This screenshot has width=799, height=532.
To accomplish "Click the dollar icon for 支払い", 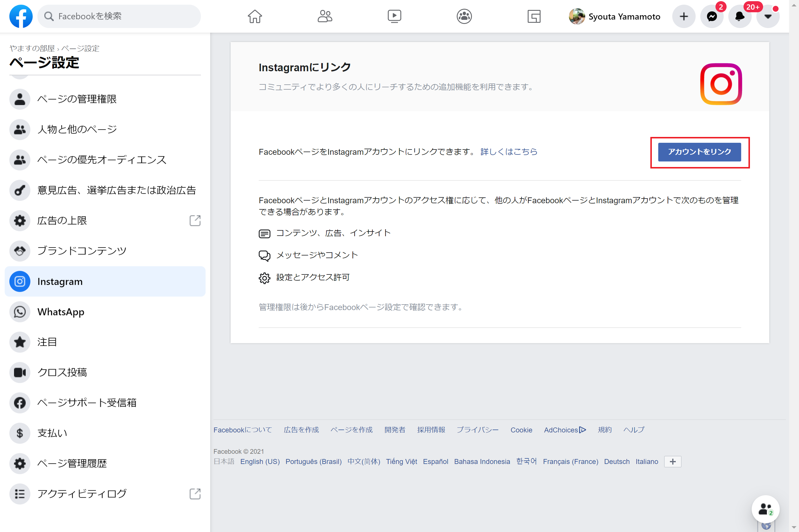I will (x=20, y=433).
